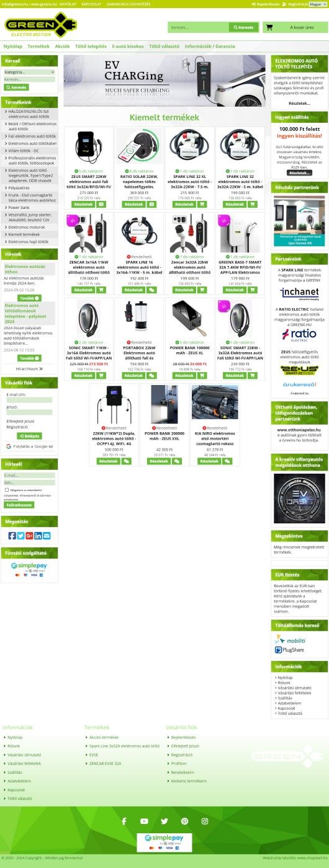Visit the Pinterest page in footer
Viewport: 329px width, 868px height.
(x=184, y=821)
